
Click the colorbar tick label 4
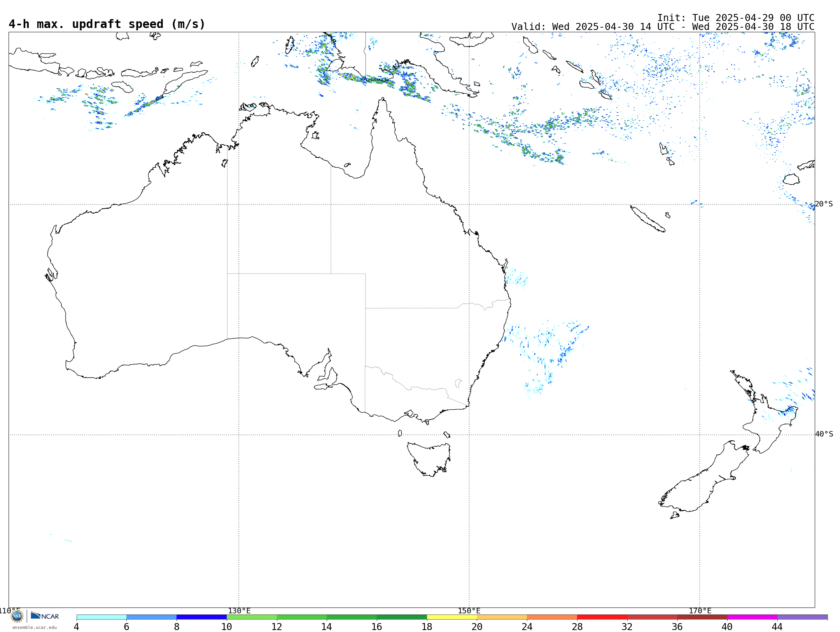(x=77, y=627)
